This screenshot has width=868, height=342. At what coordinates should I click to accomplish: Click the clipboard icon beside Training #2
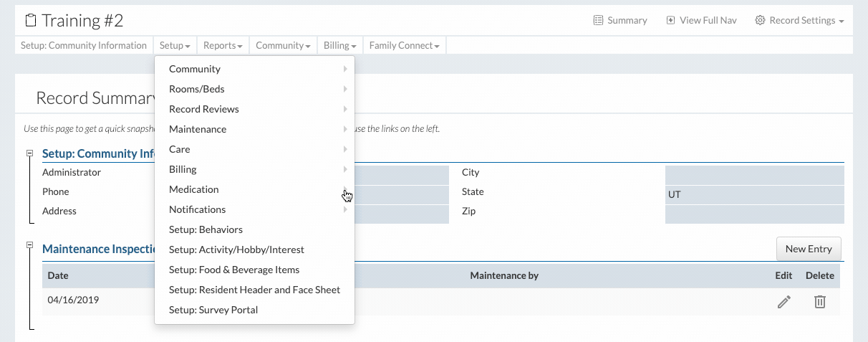31,20
